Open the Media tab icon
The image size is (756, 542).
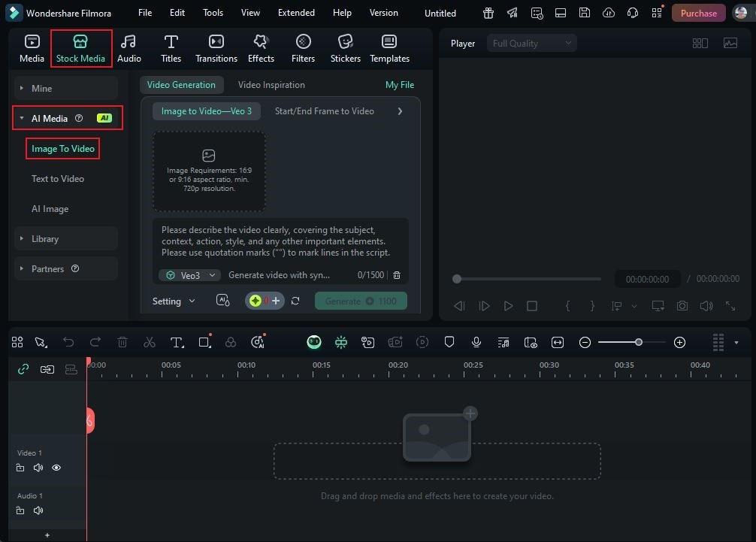click(x=32, y=48)
